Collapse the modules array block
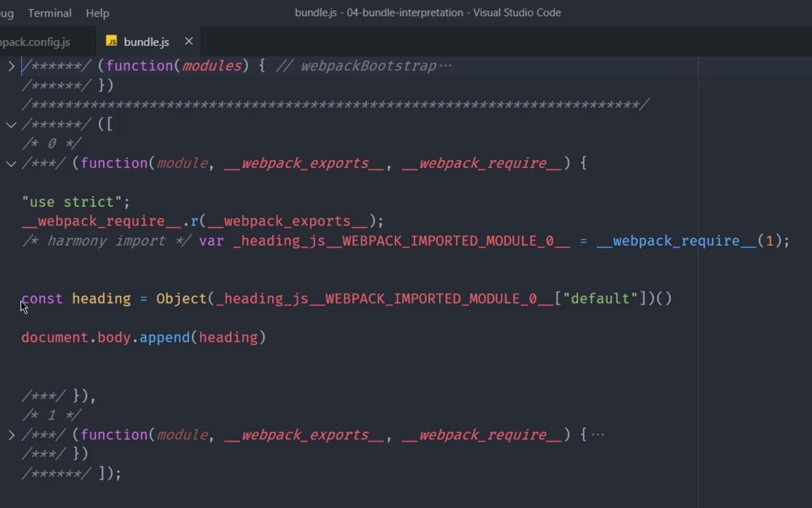 coord(11,125)
